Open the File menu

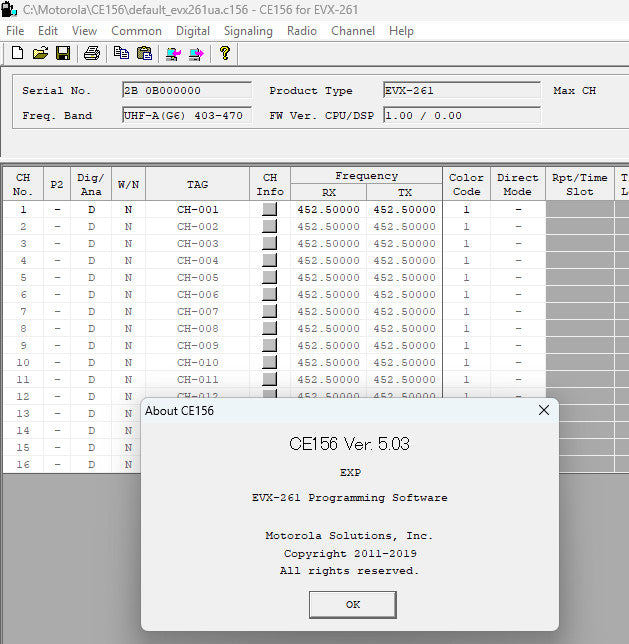tap(15, 31)
